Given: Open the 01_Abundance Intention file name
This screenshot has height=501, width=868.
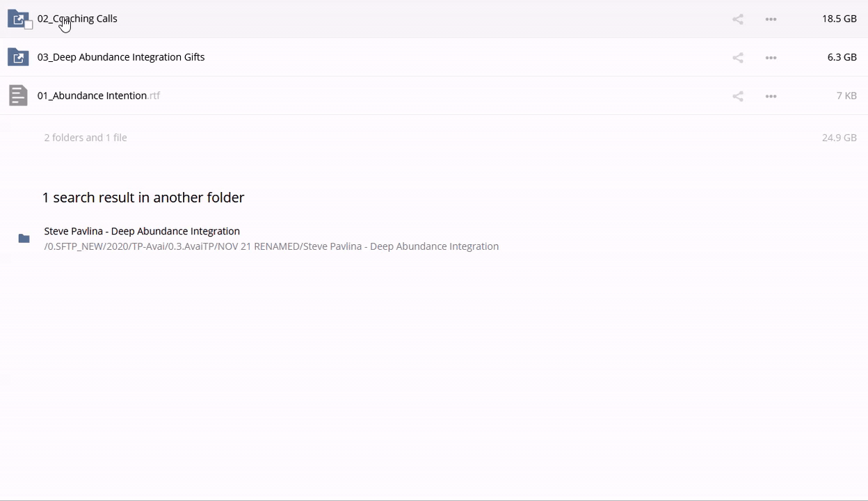Looking at the screenshot, I should tap(92, 95).
